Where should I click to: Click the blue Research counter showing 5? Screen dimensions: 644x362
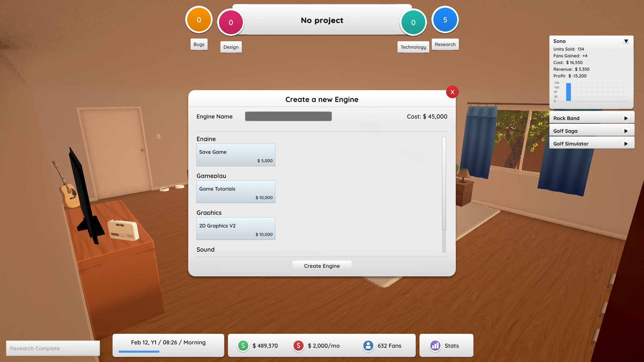click(x=445, y=20)
